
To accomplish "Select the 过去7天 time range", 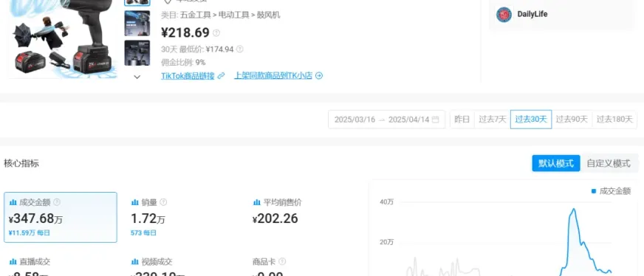I will coord(493,120).
